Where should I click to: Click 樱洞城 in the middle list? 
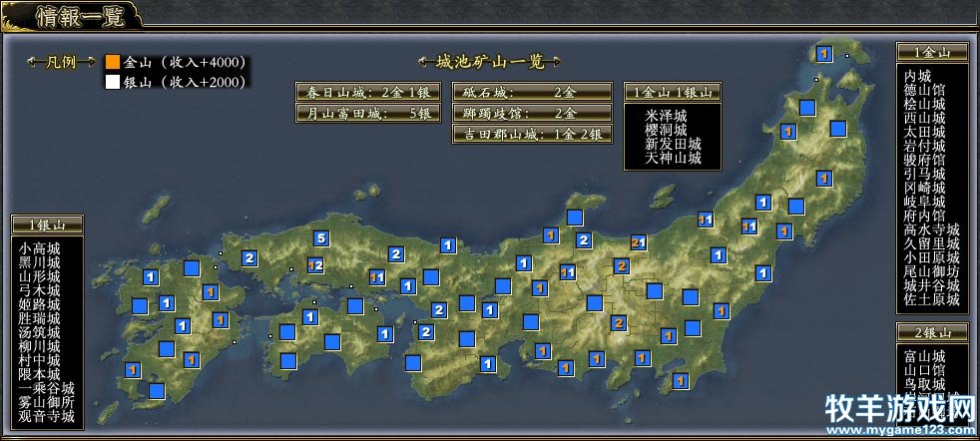(667, 131)
